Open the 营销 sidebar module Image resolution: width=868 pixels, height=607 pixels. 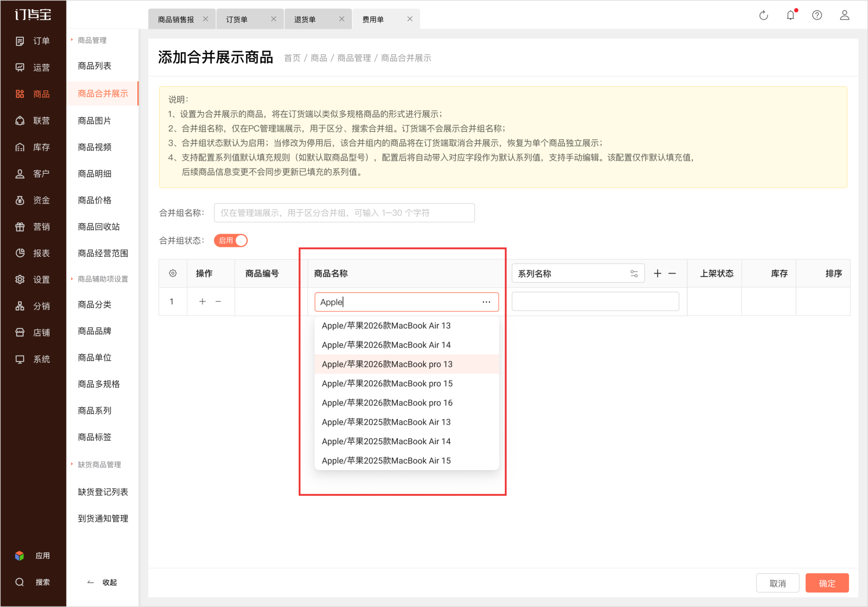[33, 227]
